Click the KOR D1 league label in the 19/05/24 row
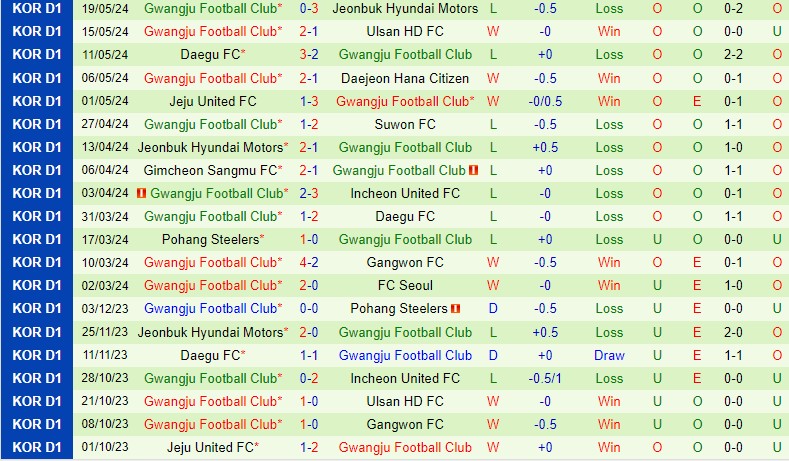 [x=37, y=8]
